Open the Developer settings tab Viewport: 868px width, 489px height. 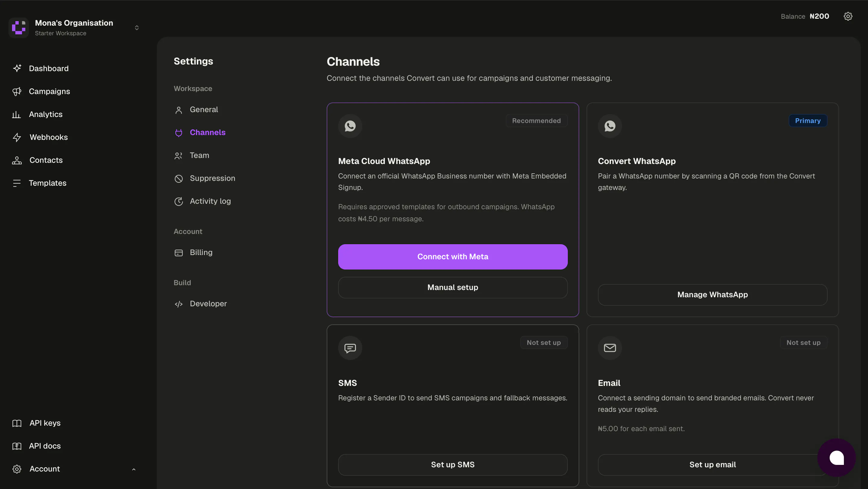coord(208,304)
